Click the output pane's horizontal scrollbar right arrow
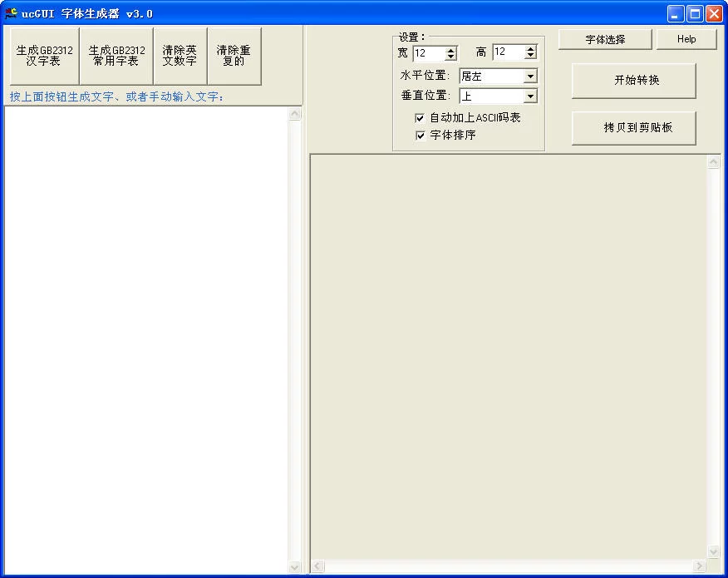This screenshot has width=728, height=578. click(700, 566)
